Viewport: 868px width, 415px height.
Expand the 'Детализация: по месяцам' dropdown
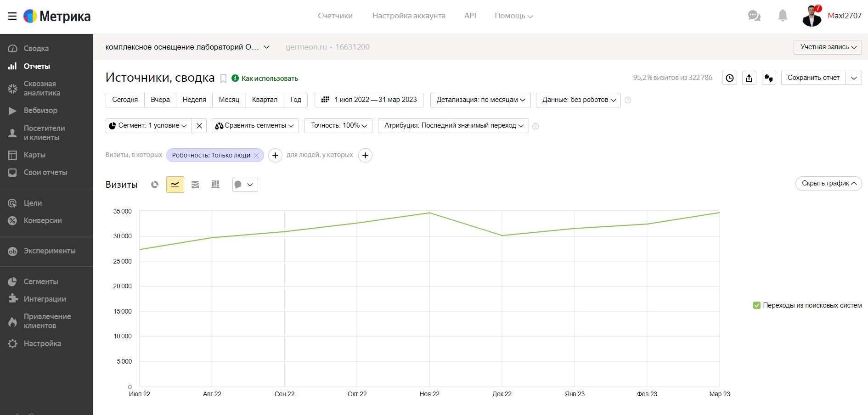480,100
